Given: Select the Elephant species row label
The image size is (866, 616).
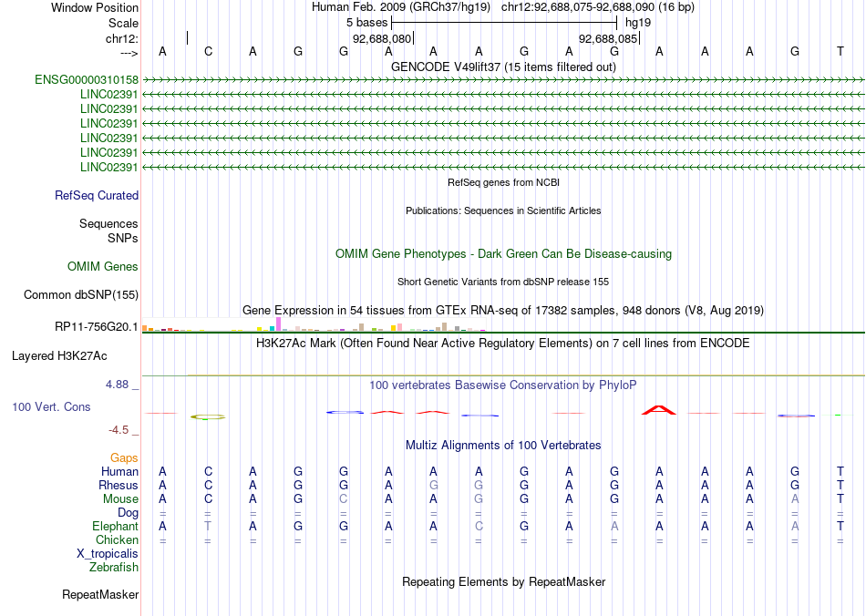Looking at the screenshot, I should point(116,526).
